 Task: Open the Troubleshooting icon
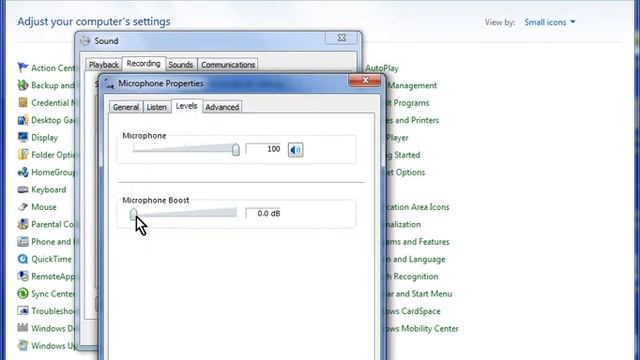23,311
